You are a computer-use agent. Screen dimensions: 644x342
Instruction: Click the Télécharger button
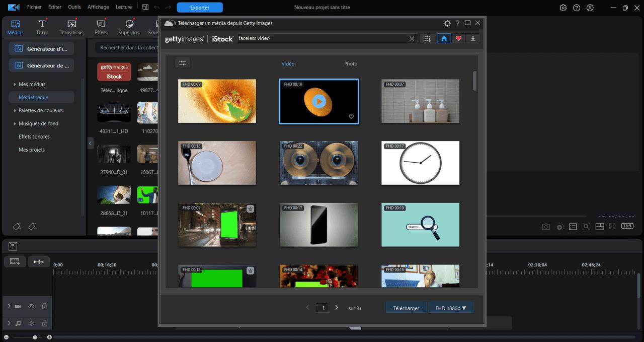point(406,308)
